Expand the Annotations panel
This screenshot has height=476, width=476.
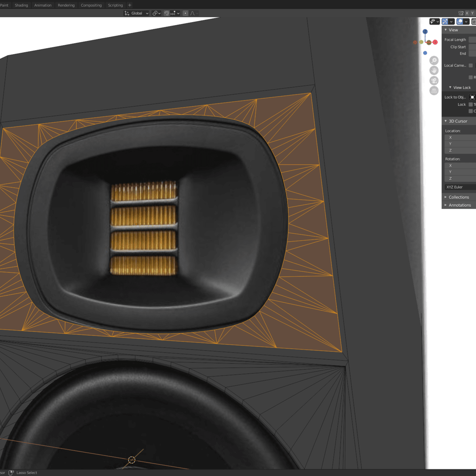(459, 205)
